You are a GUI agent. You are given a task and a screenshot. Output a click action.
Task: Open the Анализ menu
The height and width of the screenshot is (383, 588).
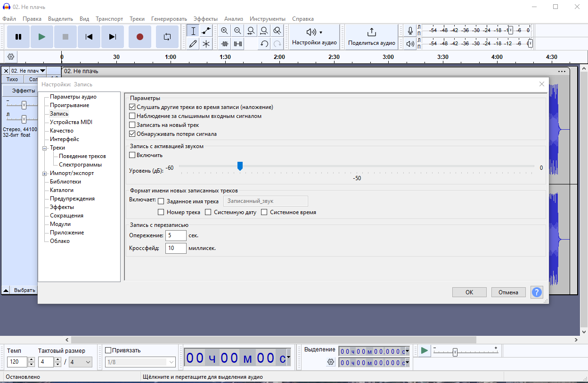click(x=234, y=19)
